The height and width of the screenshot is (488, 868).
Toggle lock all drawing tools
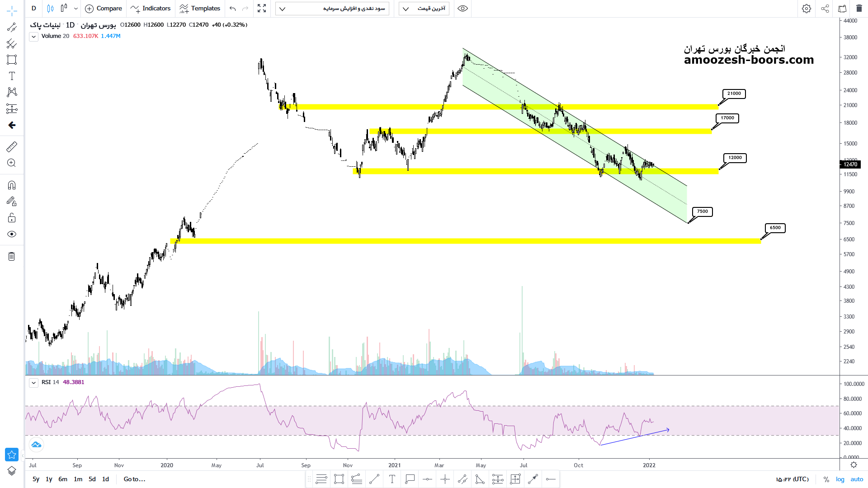pos(12,218)
